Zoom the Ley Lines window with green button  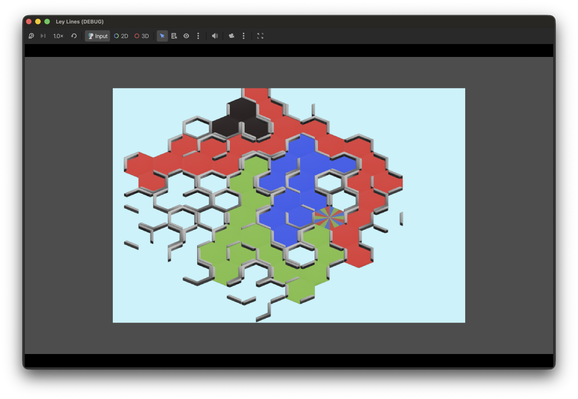(47, 22)
